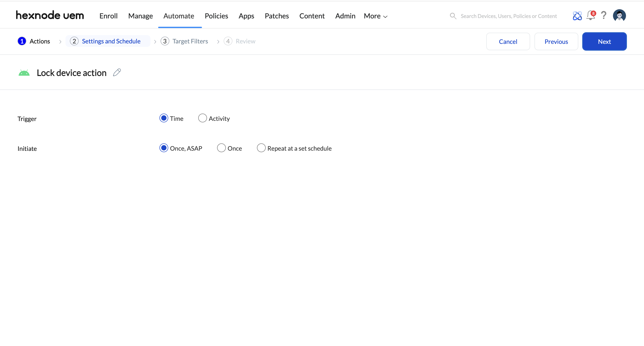
Task: Switch to the Policies menu
Action: pos(216,16)
